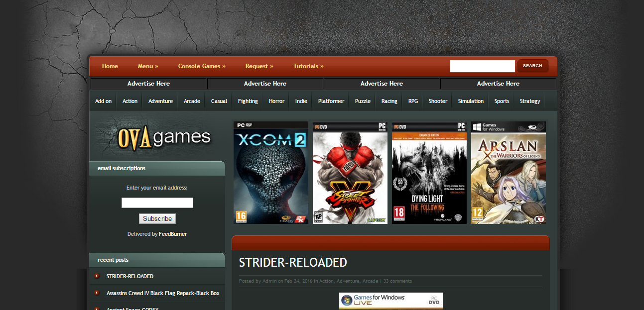Open the XCOM 2 game cover
This screenshot has height=310, width=644.
(x=271, y=173)
